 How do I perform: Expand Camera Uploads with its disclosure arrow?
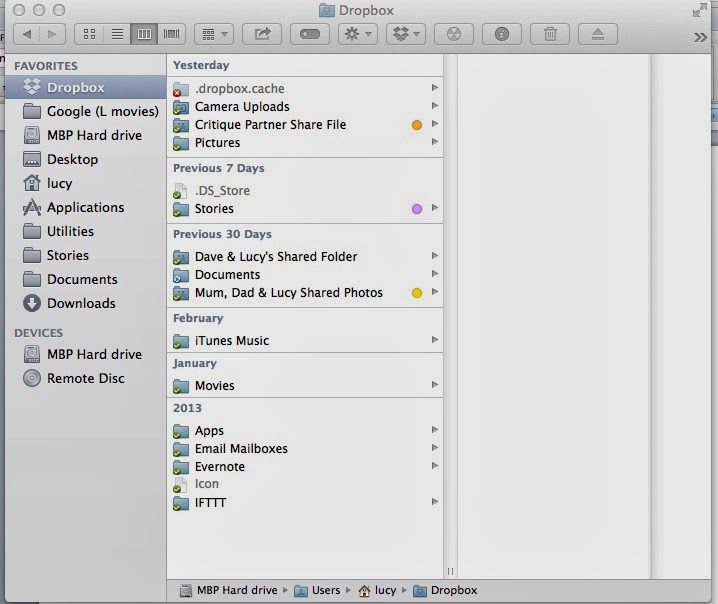click(435, 106)
